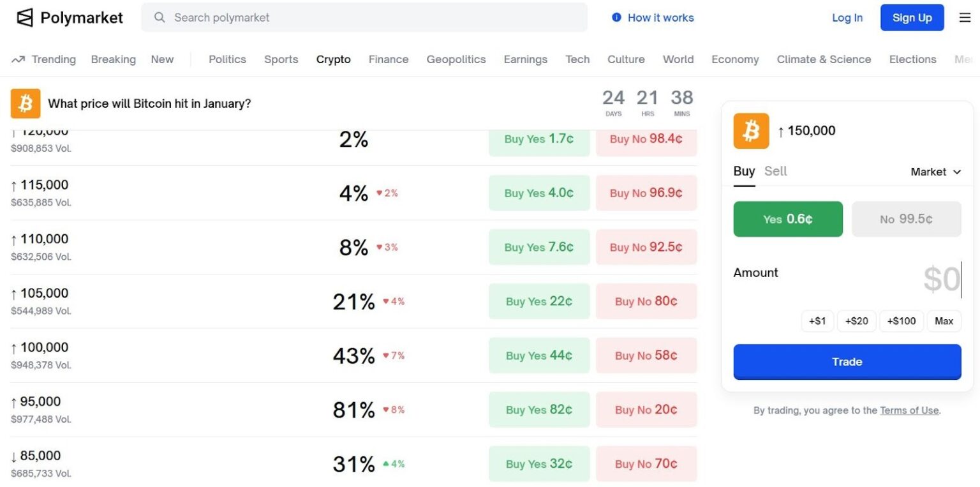Image resolution: width=980 pixels, height=487 pixels.
Task: Open the Market order type dropdown
Action: tap(935, 172)
